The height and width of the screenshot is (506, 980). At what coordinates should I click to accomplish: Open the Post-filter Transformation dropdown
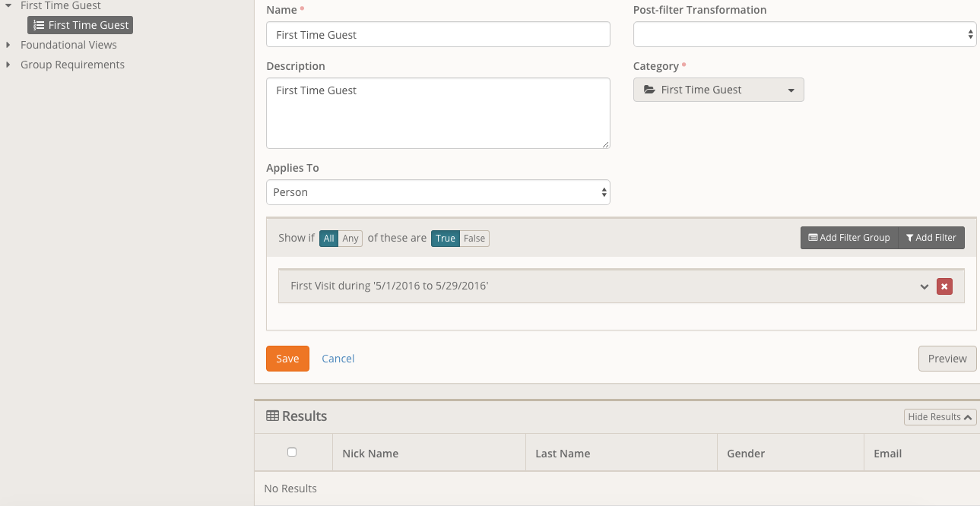point(804,34)
